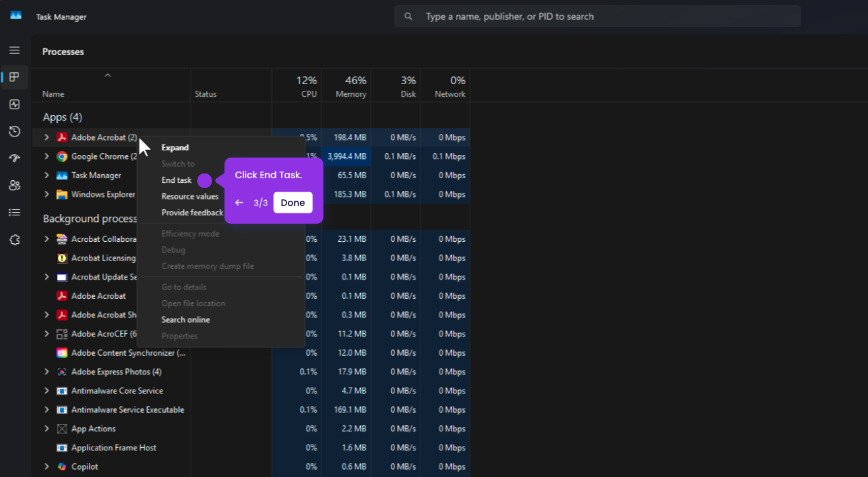Click the Google Chrome app icon
Viewport: 868px width, 477px height.
click(x=62, y=157)
